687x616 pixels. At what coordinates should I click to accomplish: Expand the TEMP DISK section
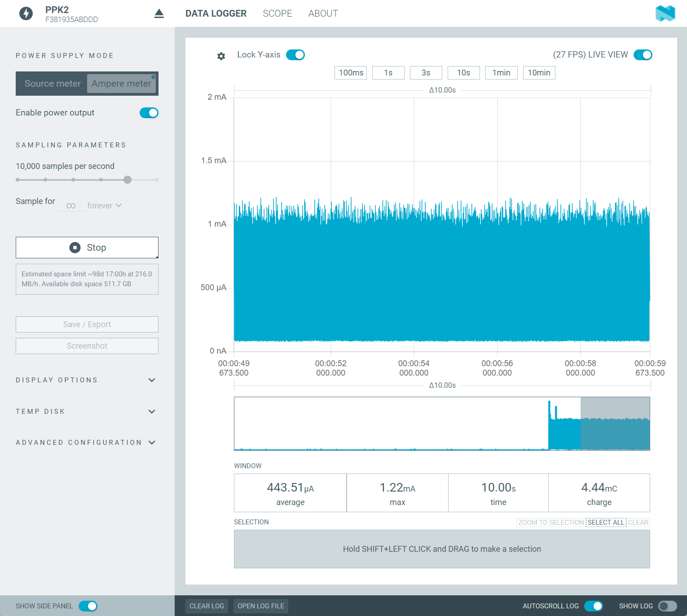pos(152,412)
